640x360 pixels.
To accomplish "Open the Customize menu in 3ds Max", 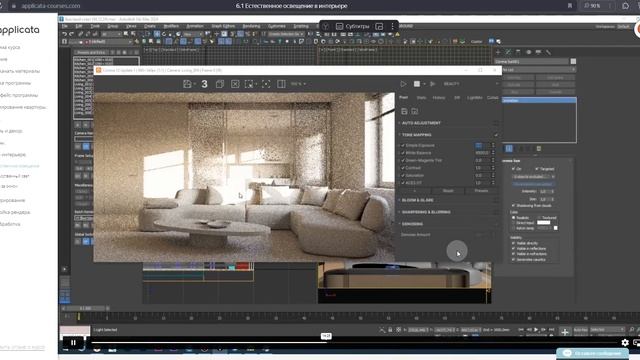I will point(277,26).
